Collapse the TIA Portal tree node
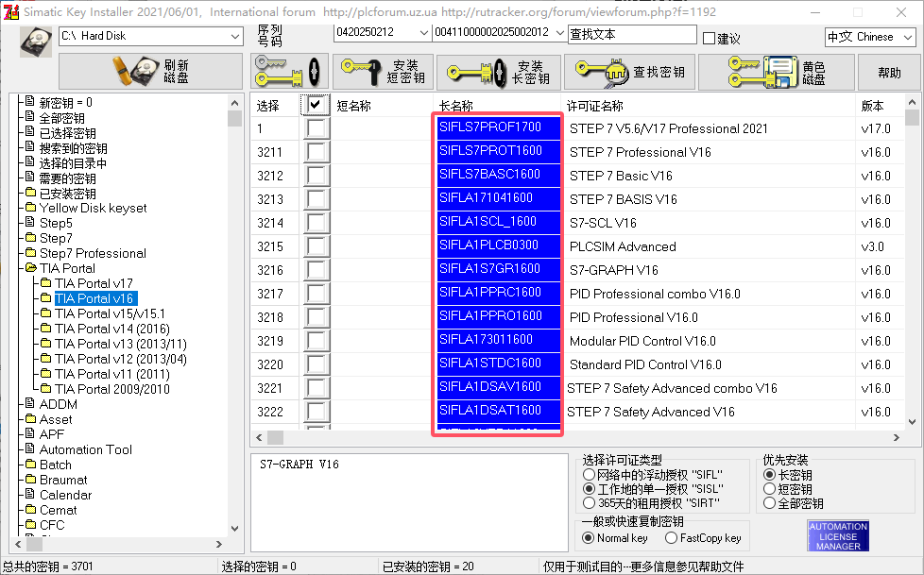This screenshot has width=924, height=575. pyautogui.click(x=30, y=268)
